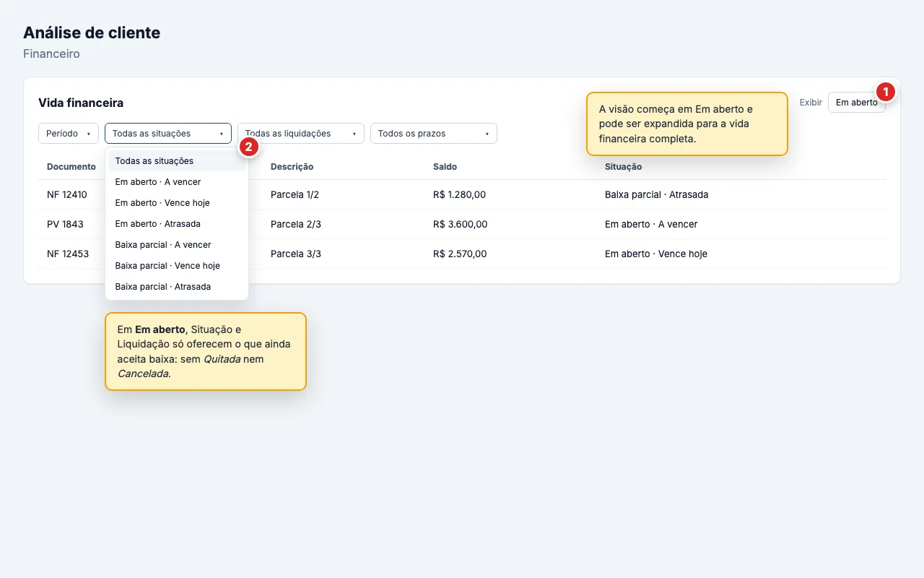Select document NF 12453

click(x=68, y=254)
